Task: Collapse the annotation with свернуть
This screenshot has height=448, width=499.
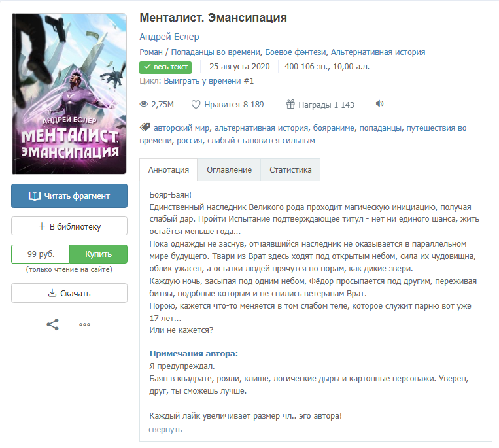Action: (x=165, y=430)
